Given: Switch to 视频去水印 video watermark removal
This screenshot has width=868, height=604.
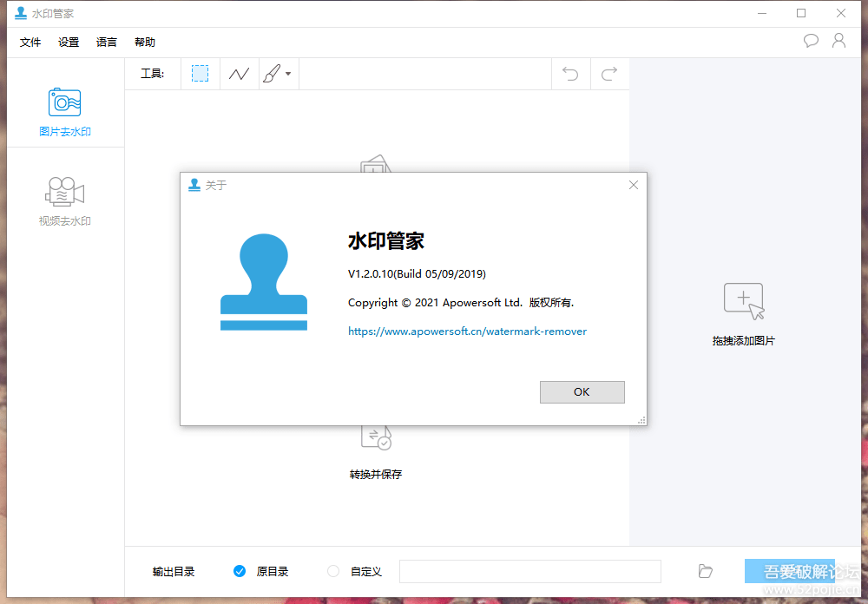Looking at the screenshot, I should coord(65,201).
